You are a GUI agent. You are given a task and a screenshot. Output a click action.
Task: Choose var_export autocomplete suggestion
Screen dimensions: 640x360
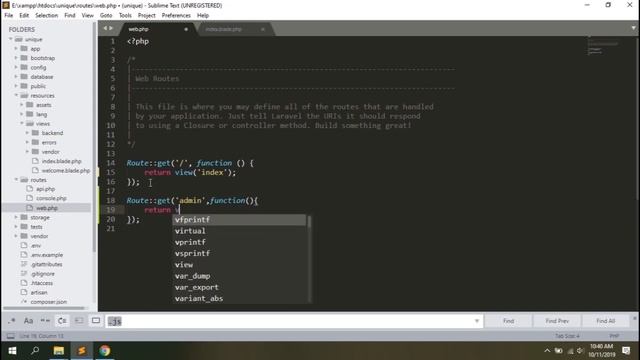click(239, 287)
